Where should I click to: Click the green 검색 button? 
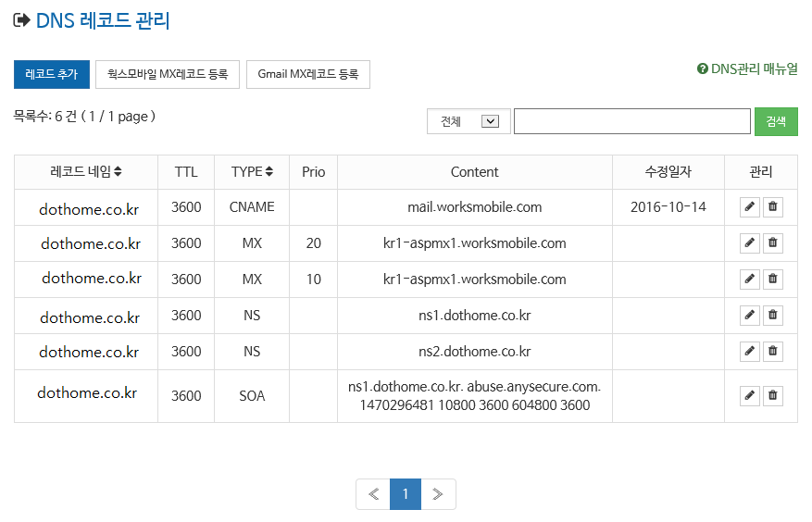776,121
